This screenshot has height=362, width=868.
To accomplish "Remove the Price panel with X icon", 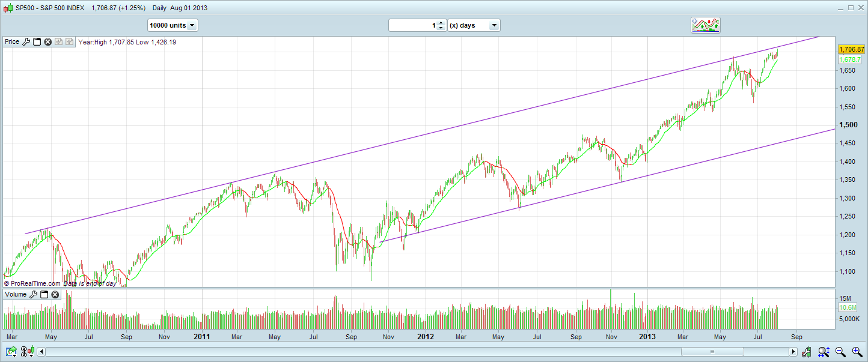I will (47, 42).
